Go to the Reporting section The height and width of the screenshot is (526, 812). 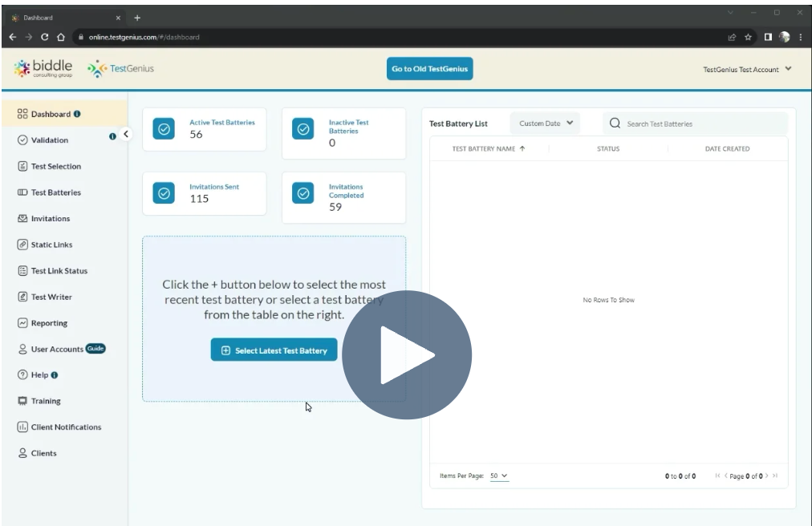pyautogui.click(x=48, y=322)
